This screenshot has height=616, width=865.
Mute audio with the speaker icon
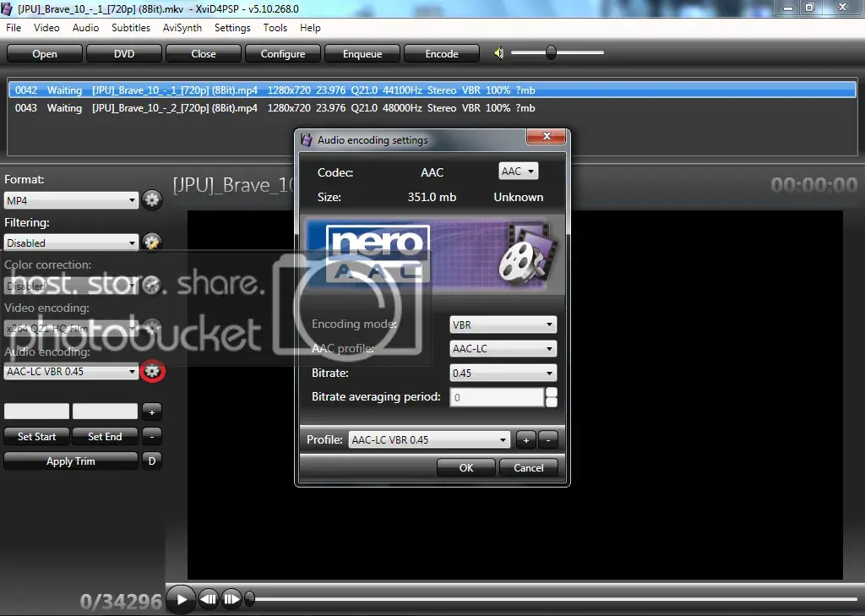point(498,53)
